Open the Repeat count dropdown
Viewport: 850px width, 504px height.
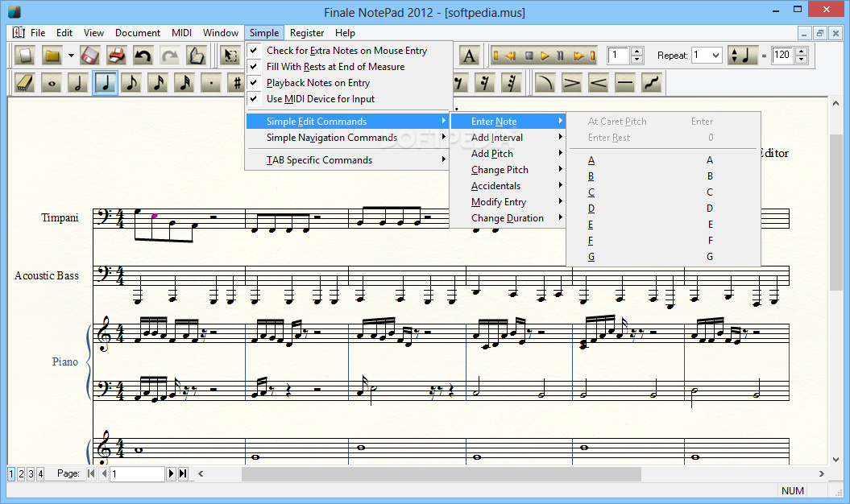[715, 56]
